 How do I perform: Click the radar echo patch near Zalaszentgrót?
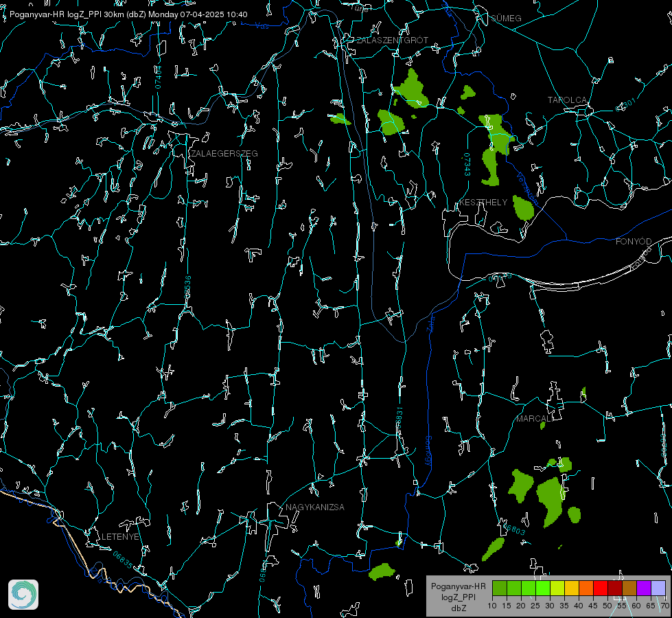411,90
